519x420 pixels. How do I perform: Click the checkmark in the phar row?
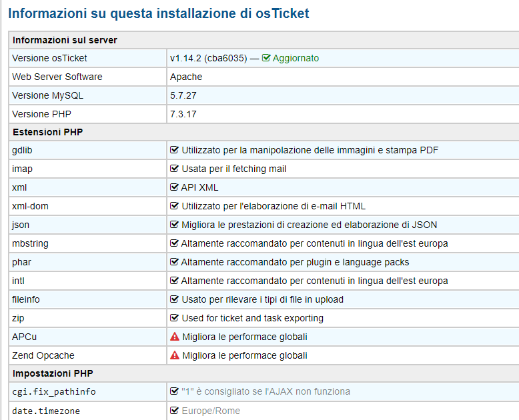175,262
